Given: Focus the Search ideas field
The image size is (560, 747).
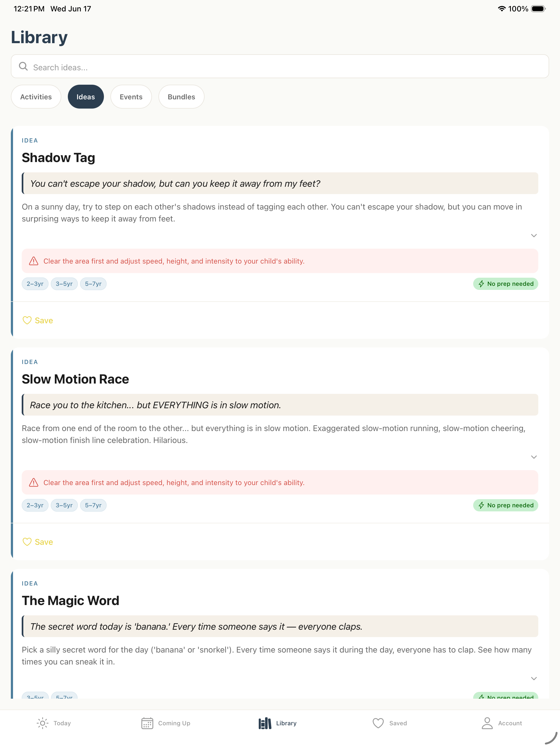Looking at the screenshot, I should click(280, 67).
